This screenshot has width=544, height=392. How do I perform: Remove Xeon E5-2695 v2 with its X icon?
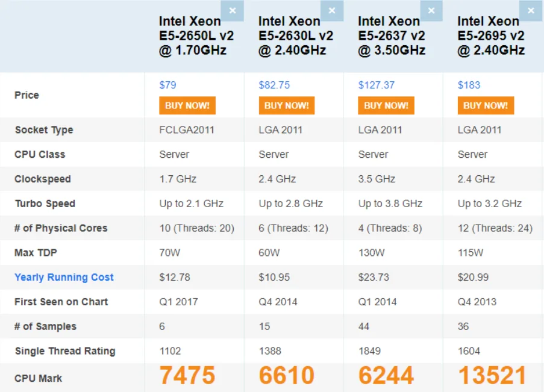(531, 11)
